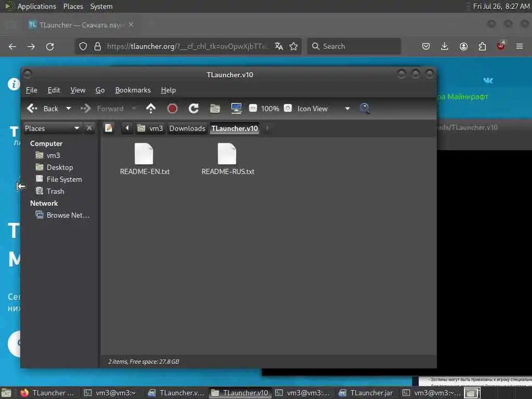This screenshot has width=532, height=399.
Task: Select Browse Network in sidebar
Action: (x=62, y=215)
